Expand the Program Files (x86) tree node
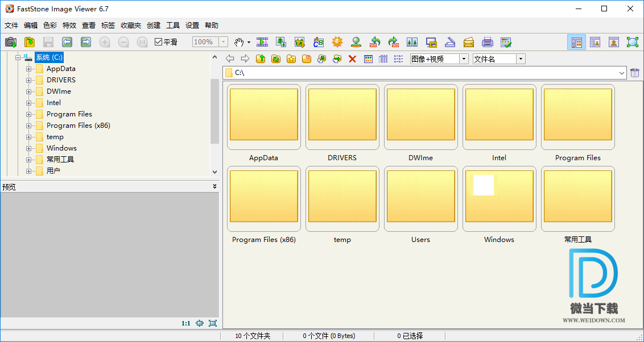The width and height of the screenshot is (644, 342). 29,126
